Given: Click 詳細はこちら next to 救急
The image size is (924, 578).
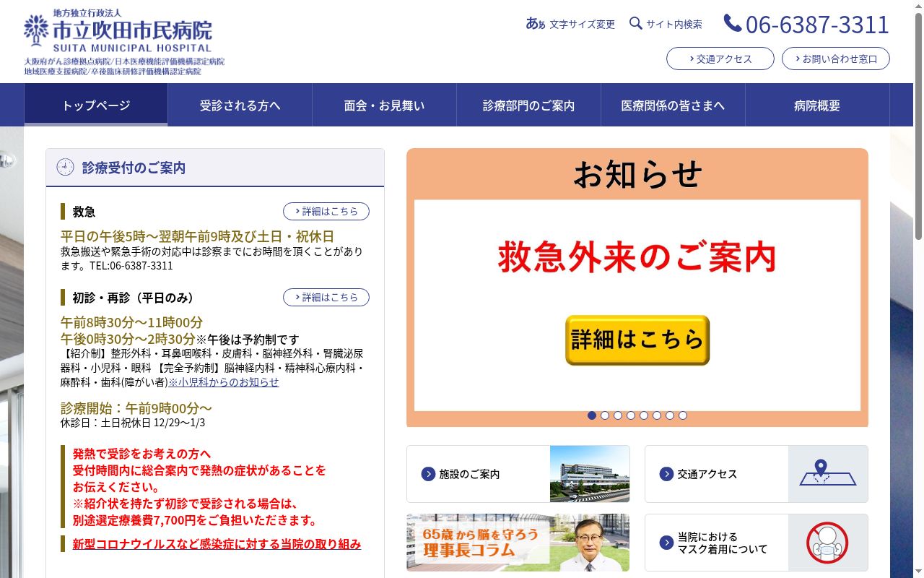Looking at the screenshot, I should point(326,211).
